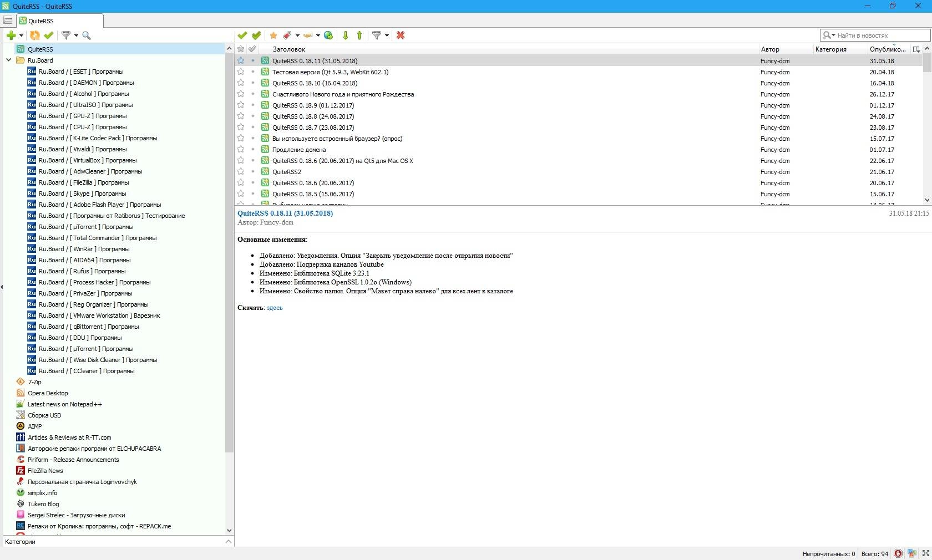Toggle read dot for QuiteRSS 0.18.7
This screenshot has height=560, width=932.
pyautogui.click(x=253, y=127)
